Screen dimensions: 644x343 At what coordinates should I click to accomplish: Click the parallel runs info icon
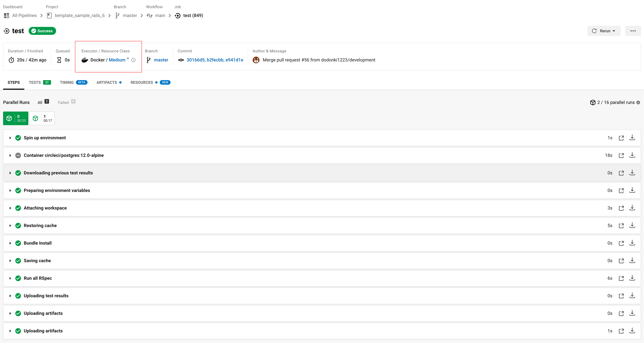(x=638, y=102)
